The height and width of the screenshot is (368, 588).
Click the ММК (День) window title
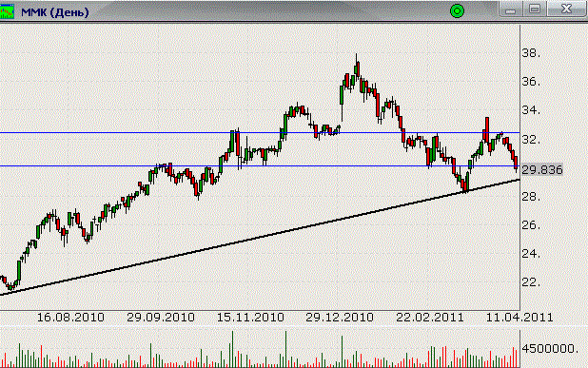click(x=55, y=12)
